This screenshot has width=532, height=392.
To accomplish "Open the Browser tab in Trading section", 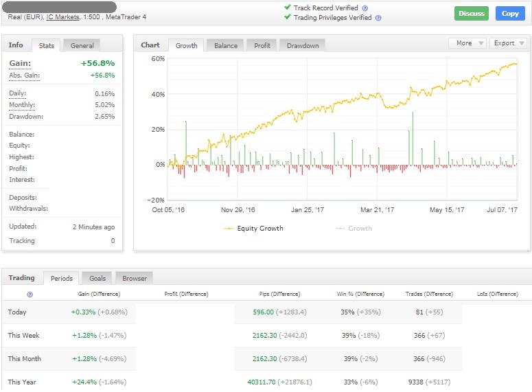I will [x=135, y=279].
